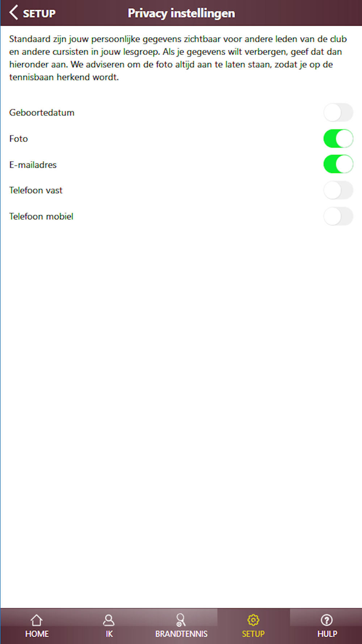This screenshot has width=362, height=644.
Task: Enable the Telefoon vast toggle
Action: (338, 190)
